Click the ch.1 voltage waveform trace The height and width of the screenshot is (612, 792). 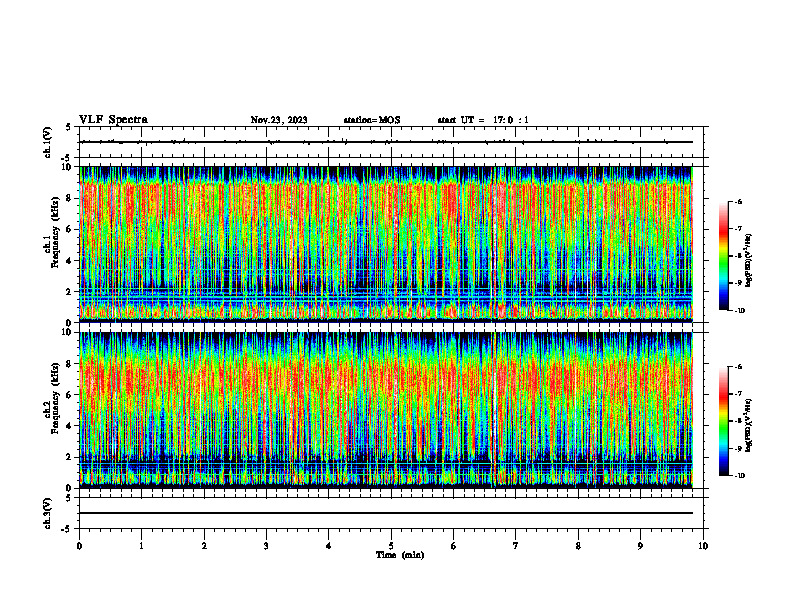(386, 142)
